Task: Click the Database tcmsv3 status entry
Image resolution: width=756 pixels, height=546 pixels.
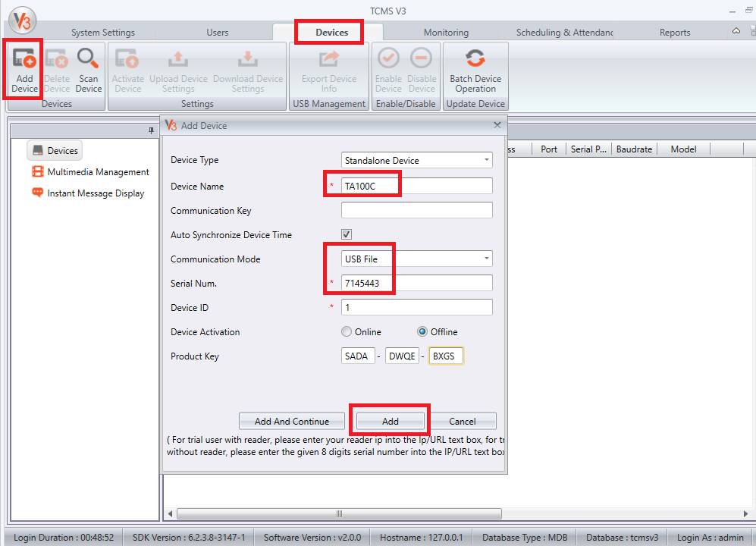Action: click(x=622, y=538)
